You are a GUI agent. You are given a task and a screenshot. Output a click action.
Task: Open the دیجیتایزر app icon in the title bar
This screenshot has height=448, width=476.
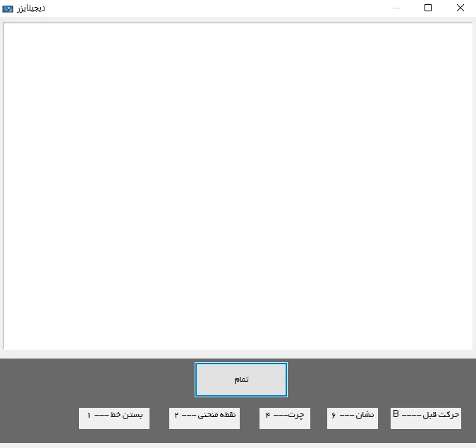tap(8, 8)
